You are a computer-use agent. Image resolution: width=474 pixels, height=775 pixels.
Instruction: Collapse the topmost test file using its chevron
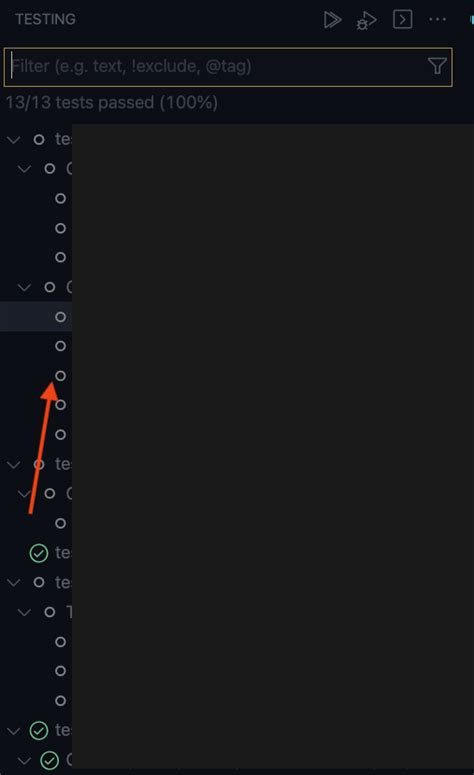tap(14, 140)
